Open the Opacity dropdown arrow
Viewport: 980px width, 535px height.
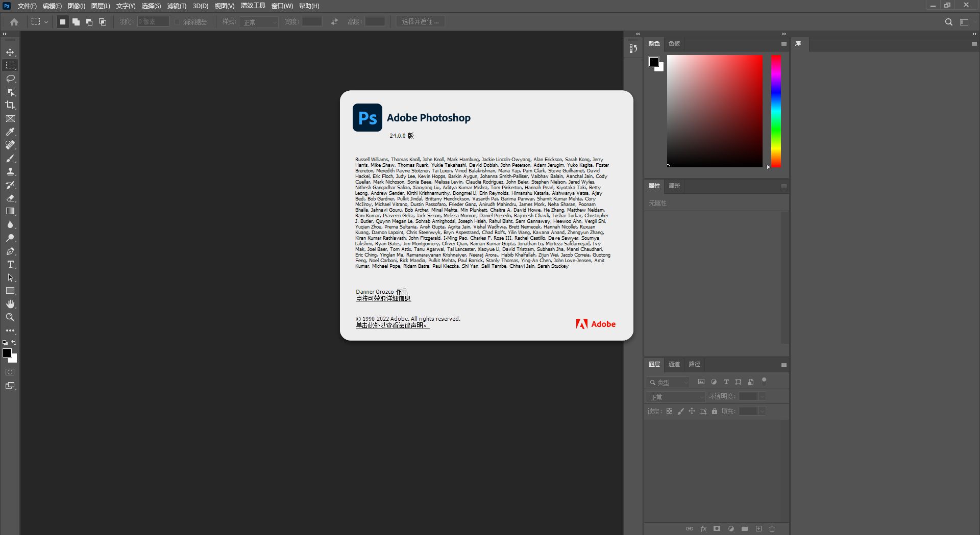[x=763, y=396]
